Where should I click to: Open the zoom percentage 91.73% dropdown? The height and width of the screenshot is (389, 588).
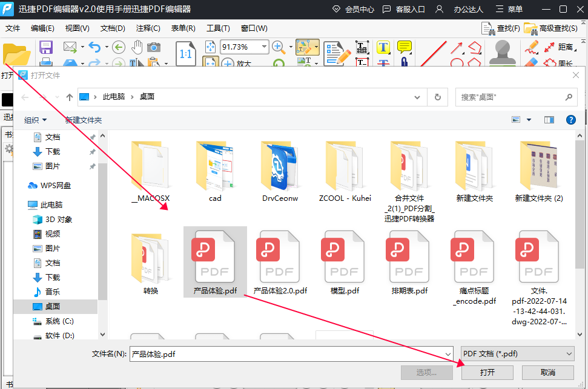click(x=265, y=47)
